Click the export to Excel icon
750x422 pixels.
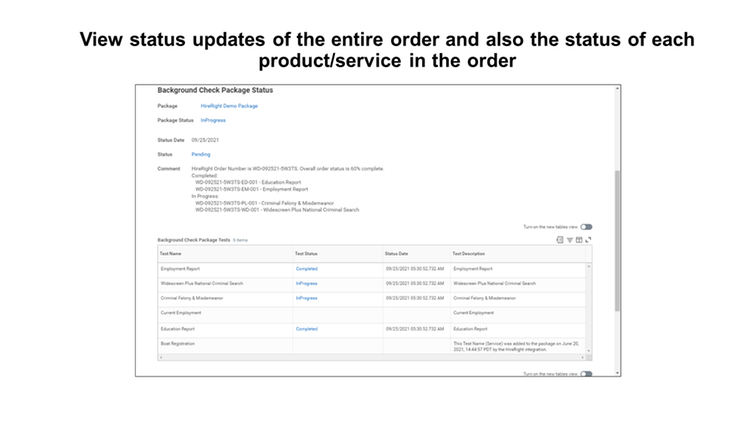point(559,240)
